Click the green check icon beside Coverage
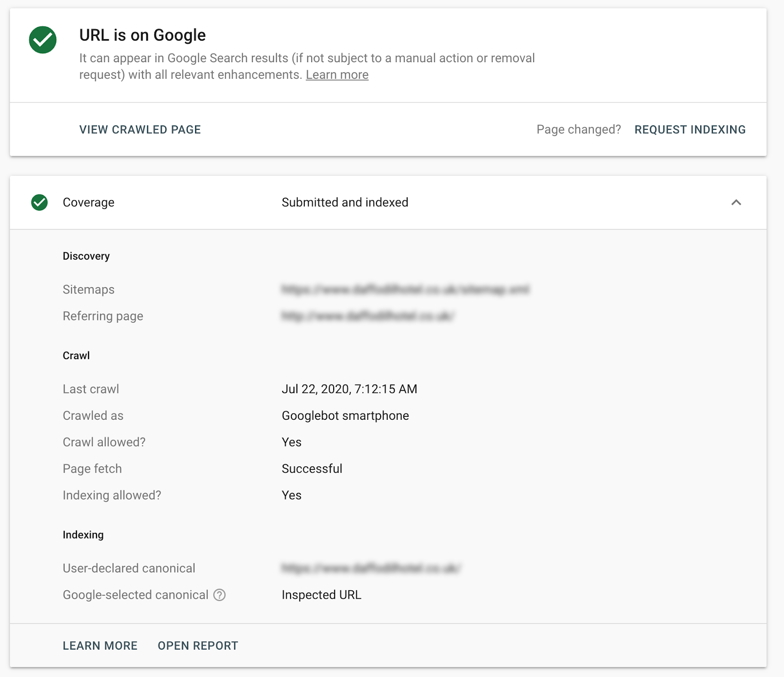This screenshot has width=784, height=677. (x=39, y=202)
